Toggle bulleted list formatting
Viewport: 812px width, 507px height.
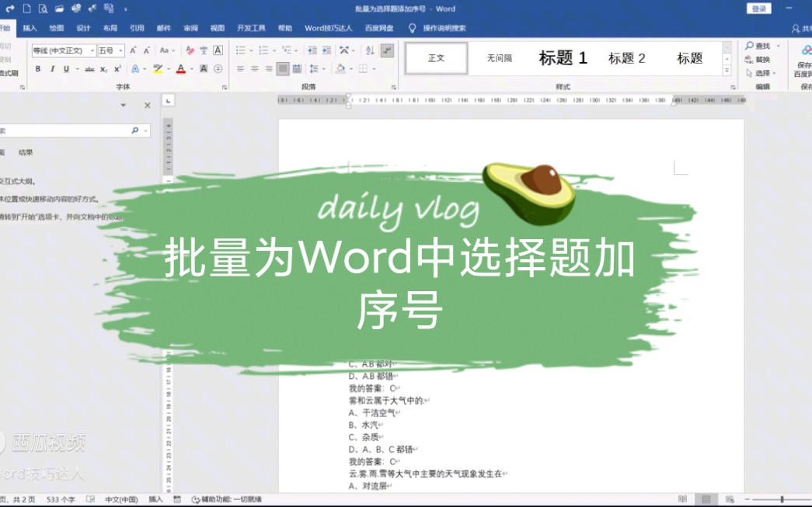240,49
